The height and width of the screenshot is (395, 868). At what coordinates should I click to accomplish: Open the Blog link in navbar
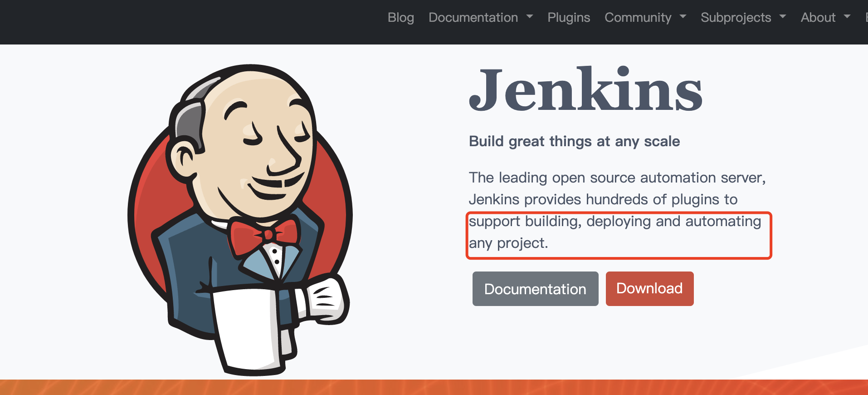(x=400, y=18)
